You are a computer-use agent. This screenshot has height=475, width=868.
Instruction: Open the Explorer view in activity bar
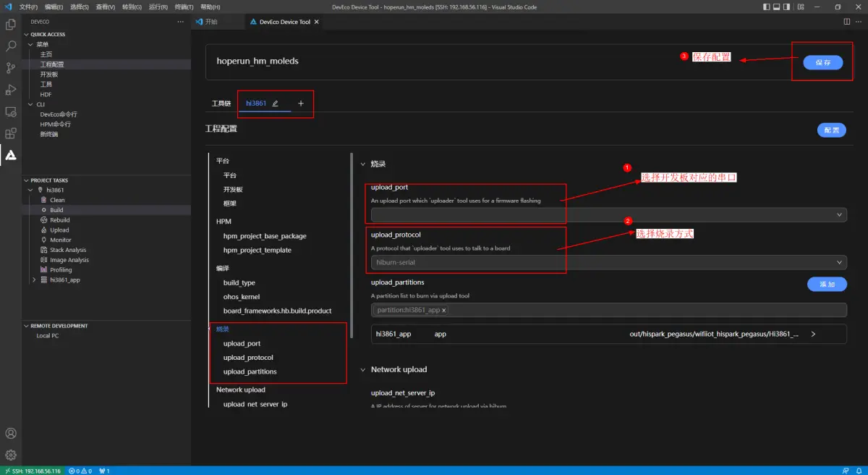pyautogui.click(x=11, y=25)
